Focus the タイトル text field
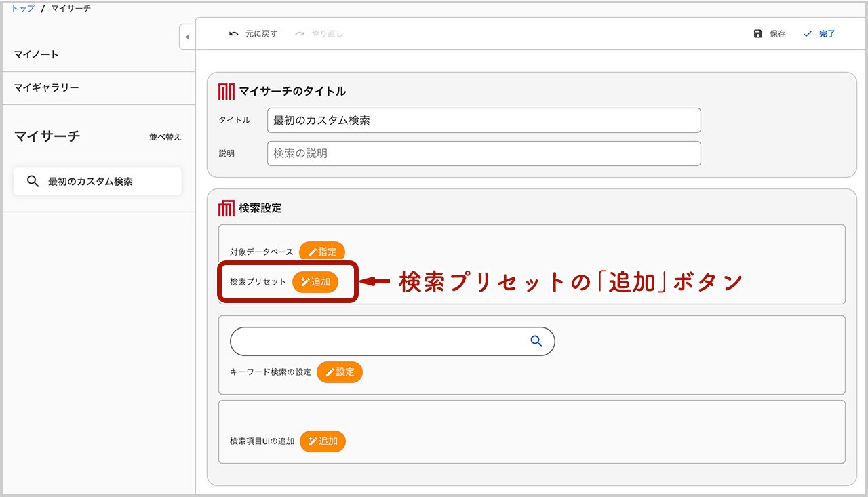Screen dimensions: 868x497 [484, 121]
